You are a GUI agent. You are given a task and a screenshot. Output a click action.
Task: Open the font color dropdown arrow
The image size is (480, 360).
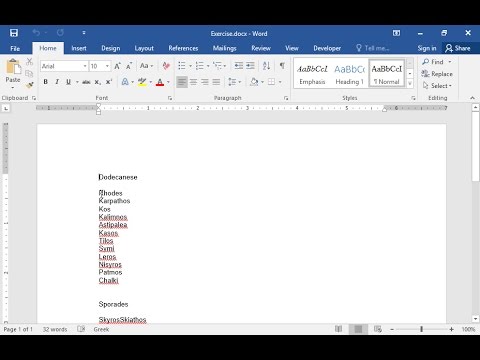coord(168,82)
